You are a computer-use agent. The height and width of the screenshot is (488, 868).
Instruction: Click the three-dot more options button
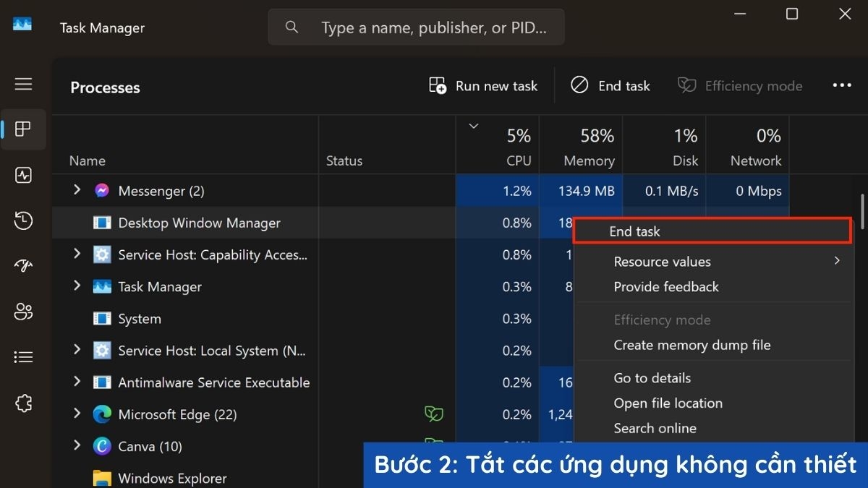point(841,86)
